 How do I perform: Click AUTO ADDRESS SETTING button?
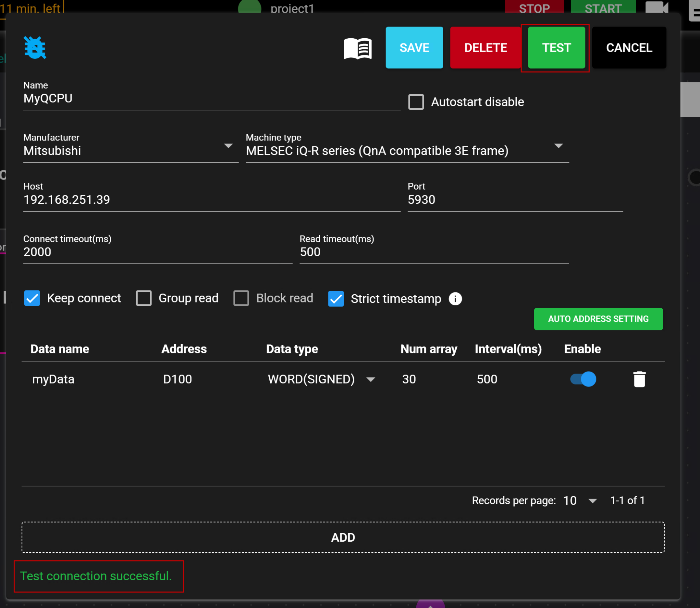coord(598,319)
